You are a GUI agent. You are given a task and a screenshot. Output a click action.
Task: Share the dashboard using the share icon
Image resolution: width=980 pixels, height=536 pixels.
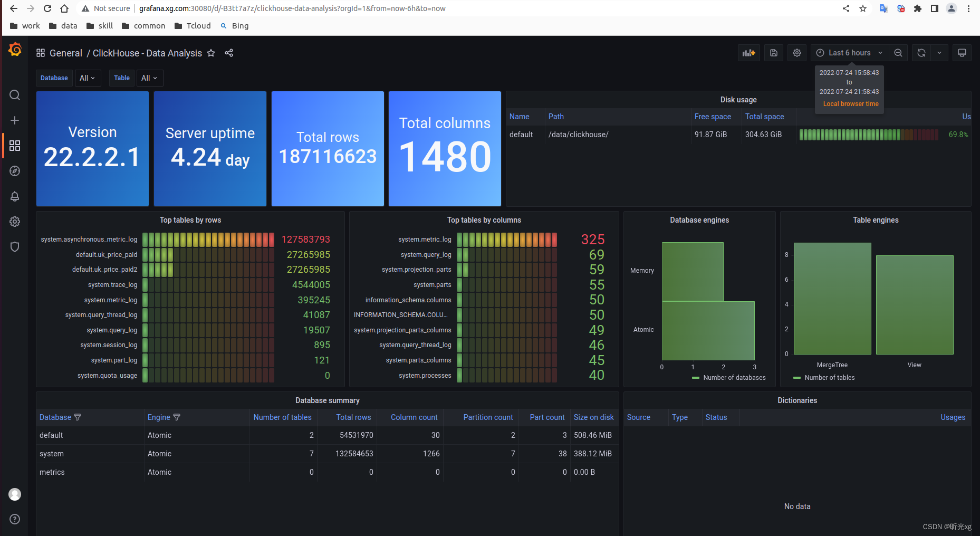229,53
